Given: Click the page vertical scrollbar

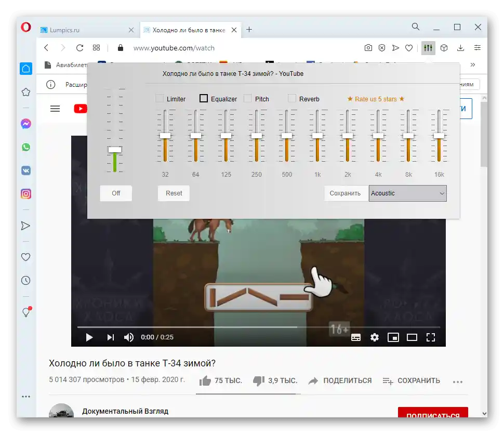Looking at the screenshot, I should [x=484, y=134].
